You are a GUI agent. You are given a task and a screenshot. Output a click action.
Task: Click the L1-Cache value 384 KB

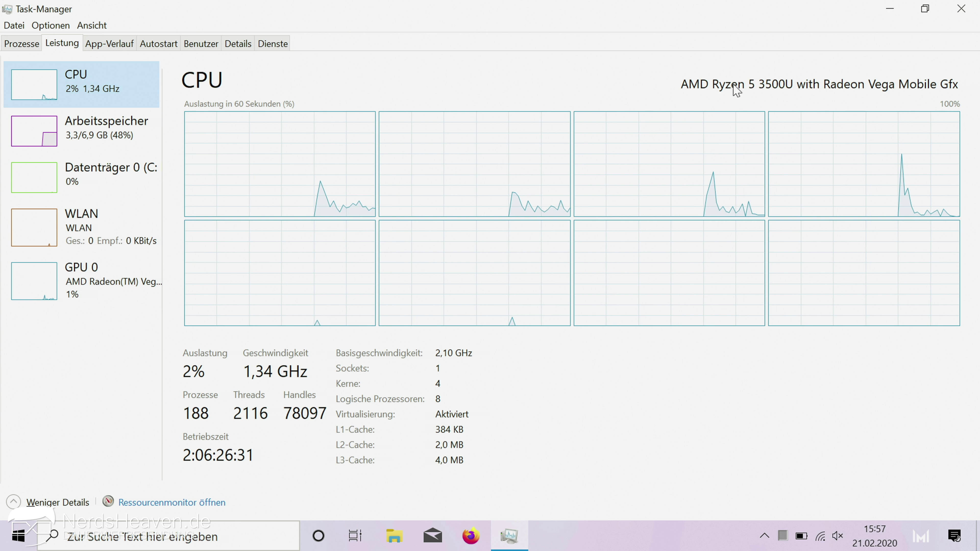pos(449,429)
